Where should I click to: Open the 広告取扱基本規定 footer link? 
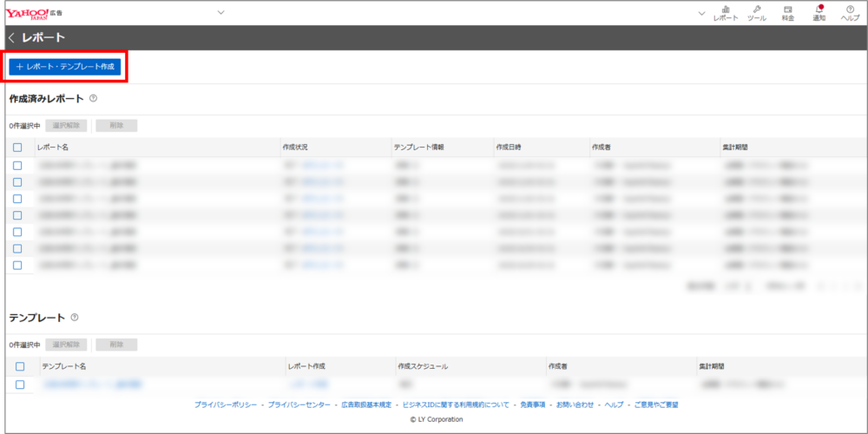tap(365, 404)
